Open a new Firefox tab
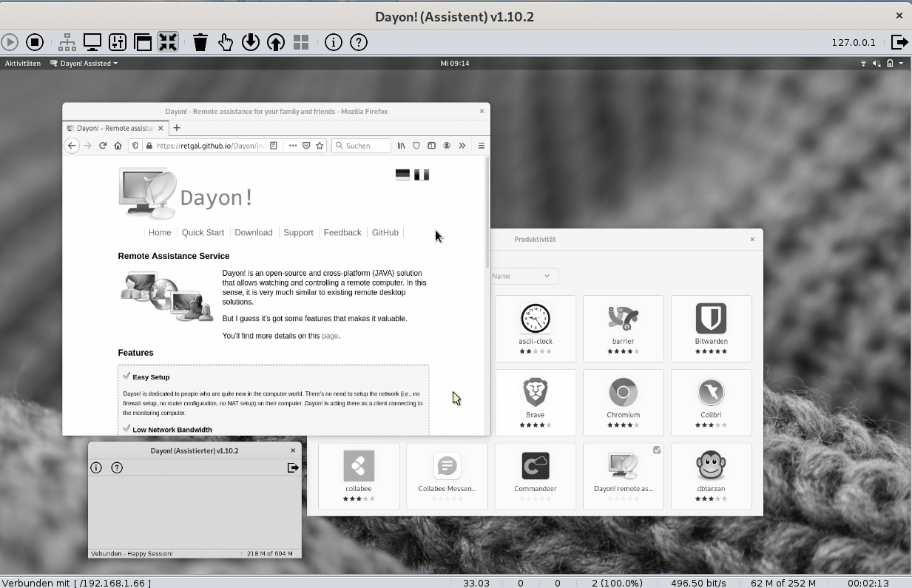Screen dimensions: 912x588 coord(177,128)
